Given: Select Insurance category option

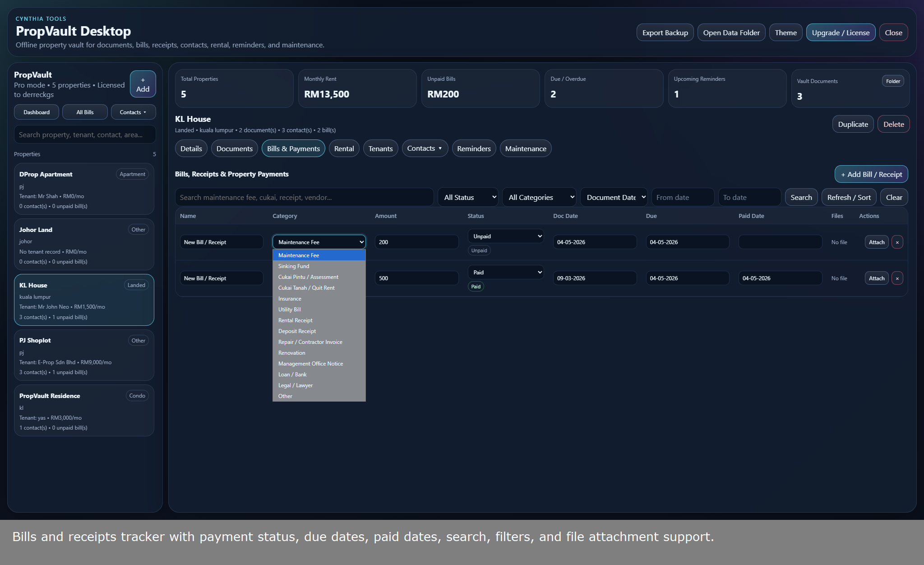Looking at the screenshot, I should tap(319, 299).
